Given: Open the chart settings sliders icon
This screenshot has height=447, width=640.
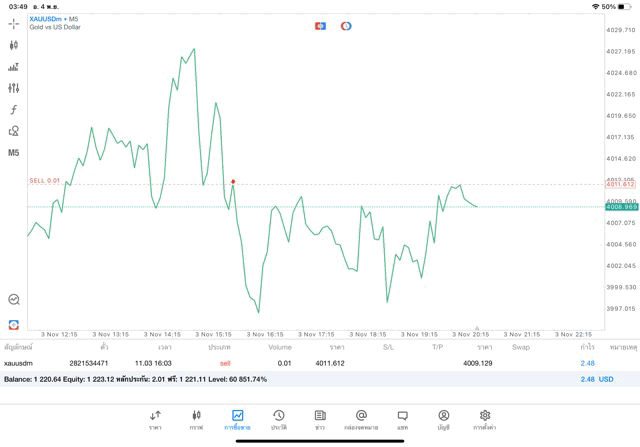Looking at the screenshot, I should coord(14,88).
